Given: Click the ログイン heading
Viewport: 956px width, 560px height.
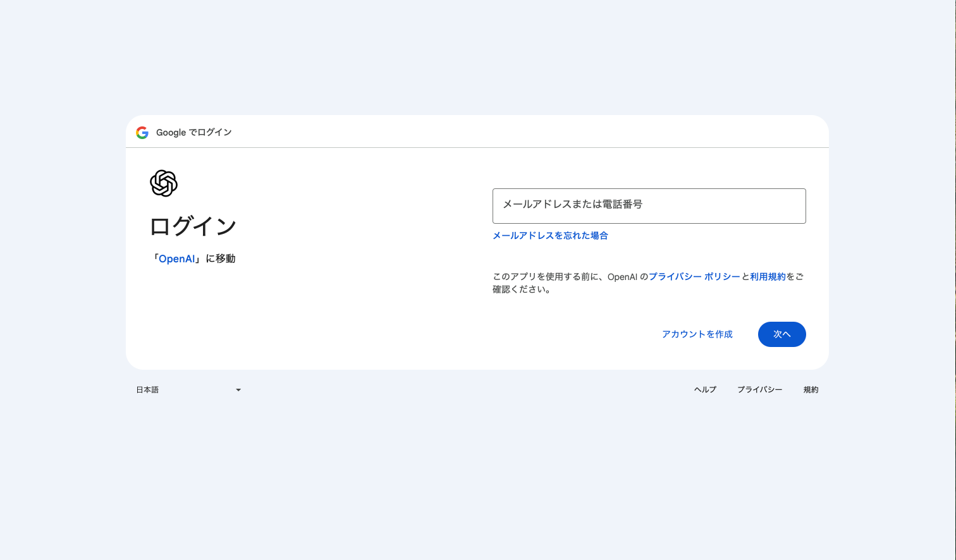Looking at the screenshot, I should (x=193, y=226).
